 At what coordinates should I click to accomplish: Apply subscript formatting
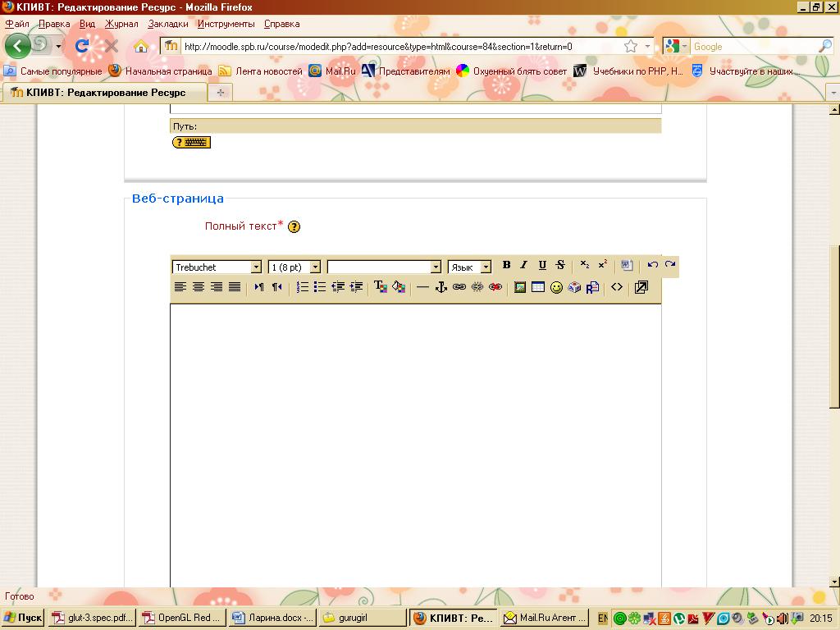pos(584,265)
